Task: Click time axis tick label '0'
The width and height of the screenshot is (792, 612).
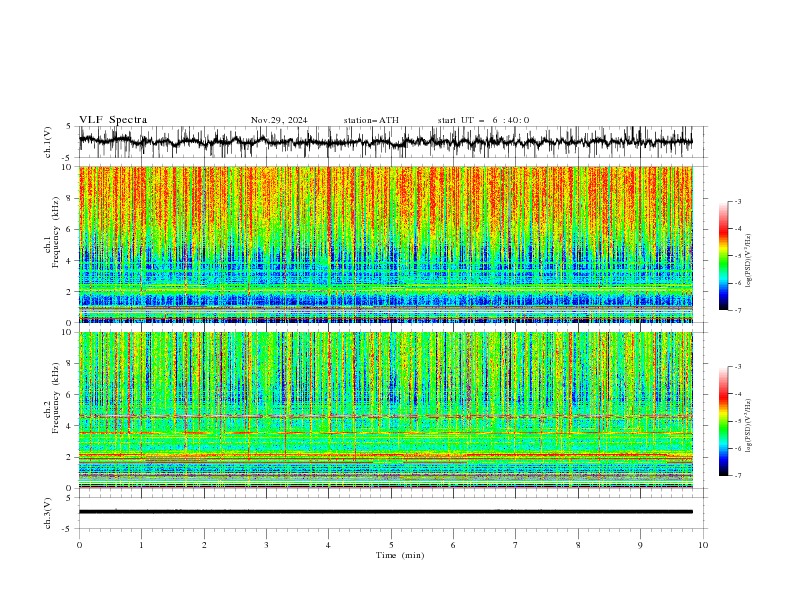Action: pos(79,545)
